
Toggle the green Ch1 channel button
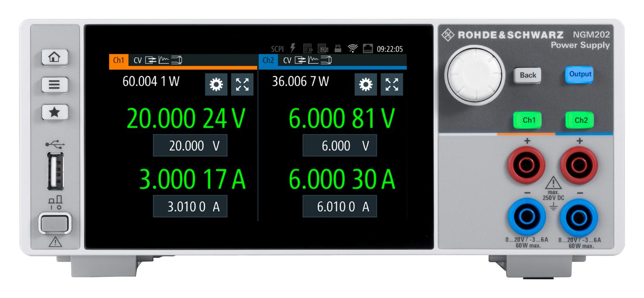(x=528, y=120)
